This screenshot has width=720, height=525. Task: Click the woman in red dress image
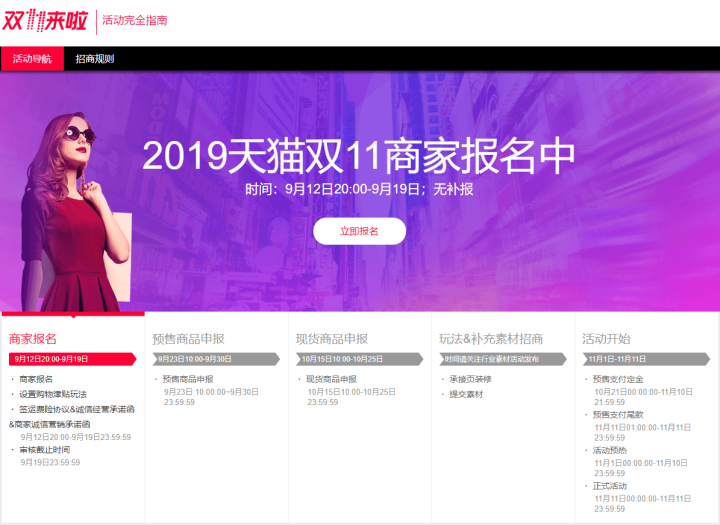click(76, 212)
